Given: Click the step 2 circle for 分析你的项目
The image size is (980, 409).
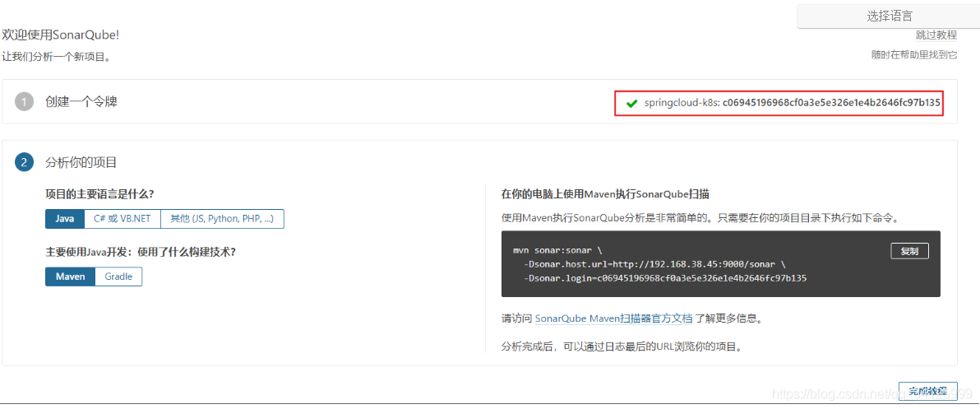Looking at the screenshot, I should pyautogui.click(x=24, y=163).
